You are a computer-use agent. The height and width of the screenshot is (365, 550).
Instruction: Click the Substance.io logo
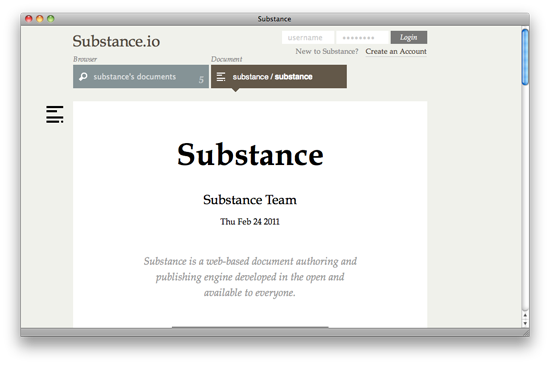(x=116, y=41)
